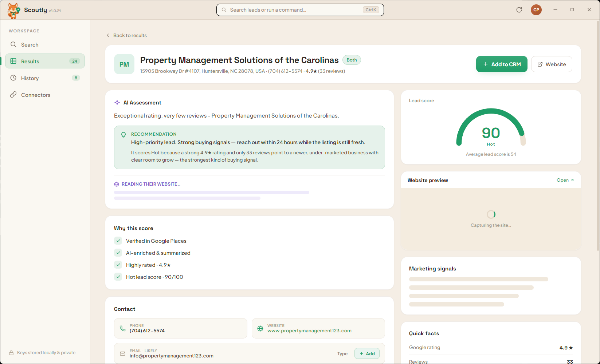Viewport: 600px width, 364px height.
Task: Click the Capturing the site… text
Action: [x=491, y=225]
